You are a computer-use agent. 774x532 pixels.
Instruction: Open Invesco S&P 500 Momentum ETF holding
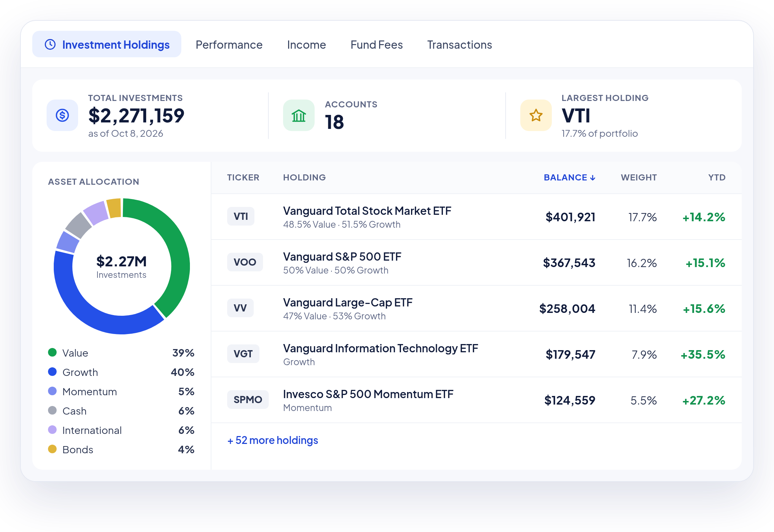tap(368, 394)
